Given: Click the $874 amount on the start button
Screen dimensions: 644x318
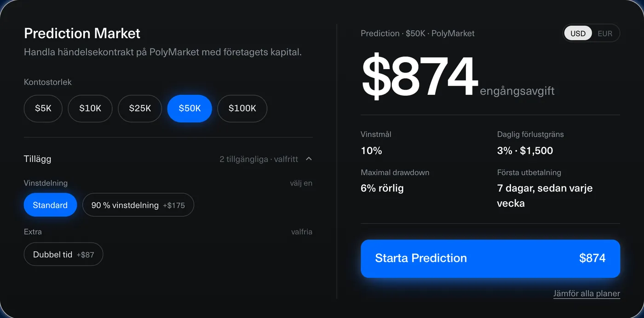Looking at the screenshot, I should pos(592,258).
